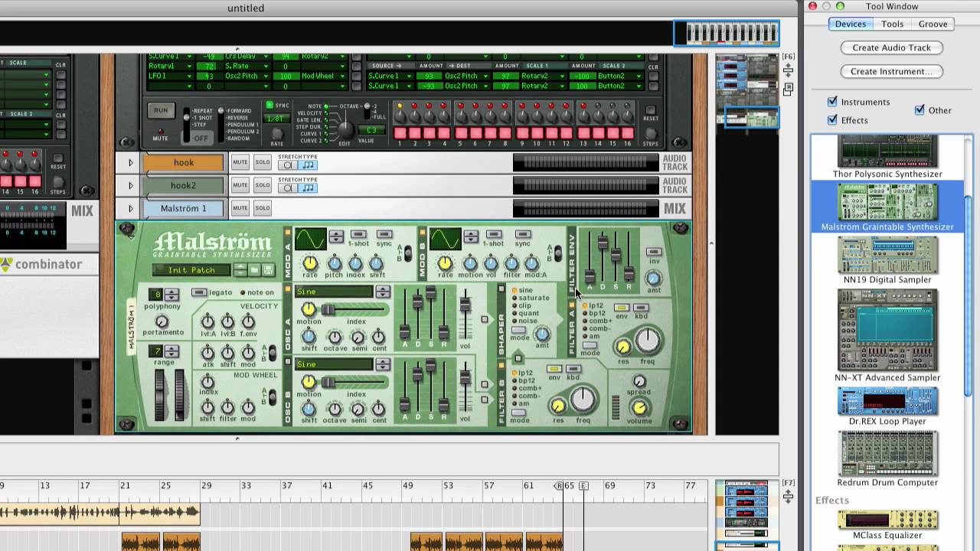Step Mod A waveform selector arrows
This screenshot has width=980, height=551.
click(336, 237)
